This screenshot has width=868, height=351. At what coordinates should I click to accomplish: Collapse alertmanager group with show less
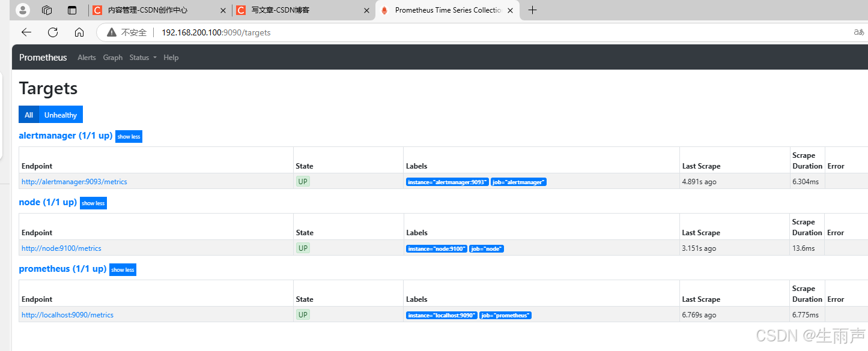coord(129,137)
